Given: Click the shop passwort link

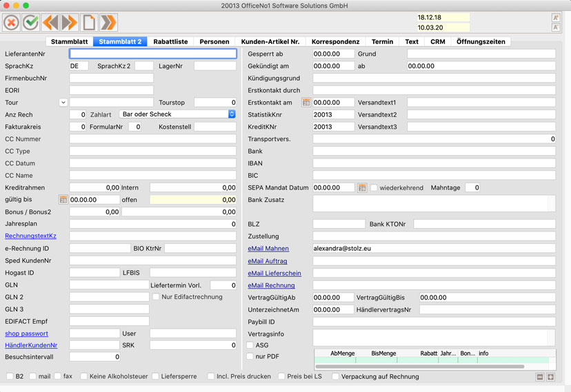Looking at the screenshot, I should click(27, 333).
